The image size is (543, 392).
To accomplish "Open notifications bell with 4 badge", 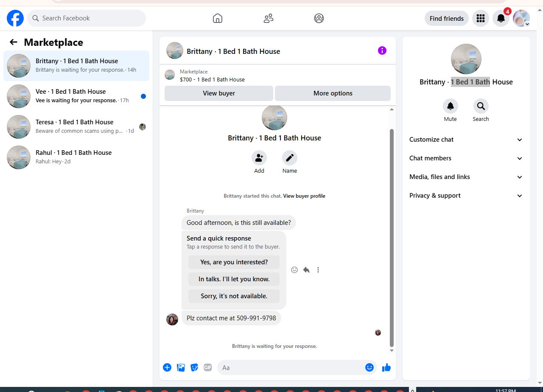I will coord(501,18).
